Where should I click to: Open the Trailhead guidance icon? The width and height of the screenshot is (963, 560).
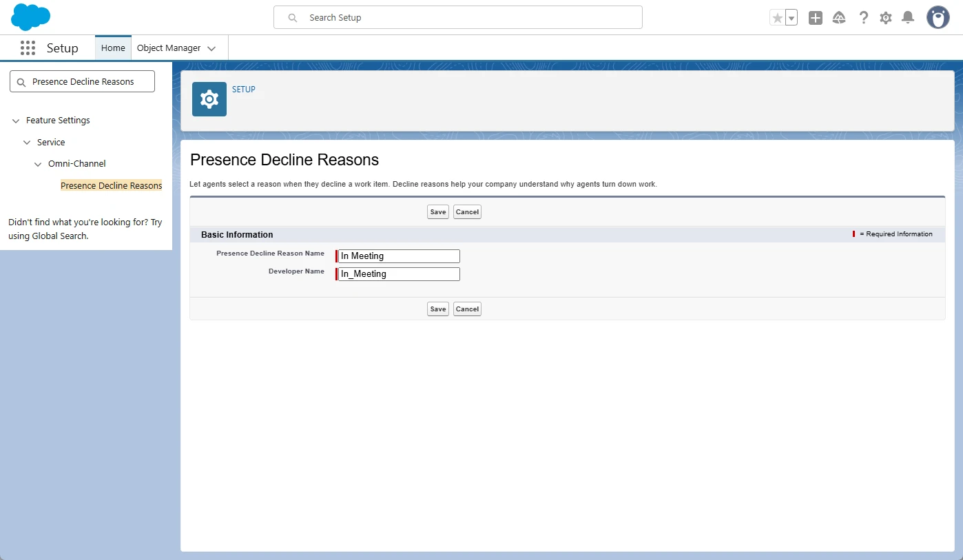(x=839, y=18)
